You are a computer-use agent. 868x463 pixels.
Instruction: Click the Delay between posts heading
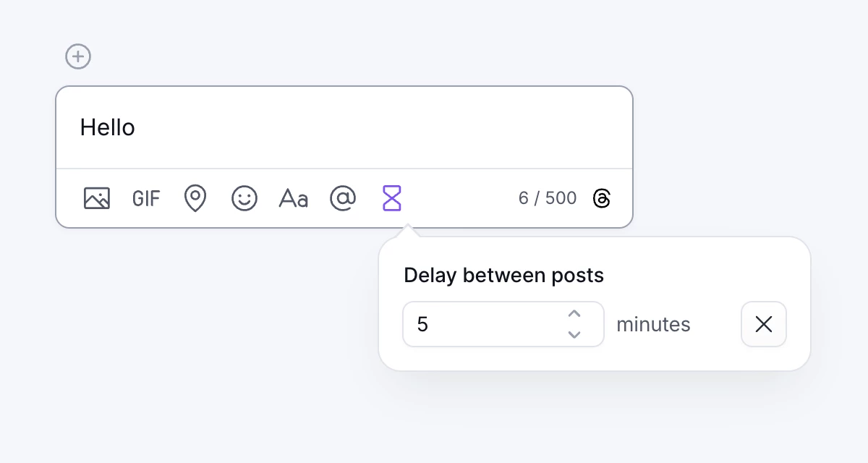coord(503,275)
